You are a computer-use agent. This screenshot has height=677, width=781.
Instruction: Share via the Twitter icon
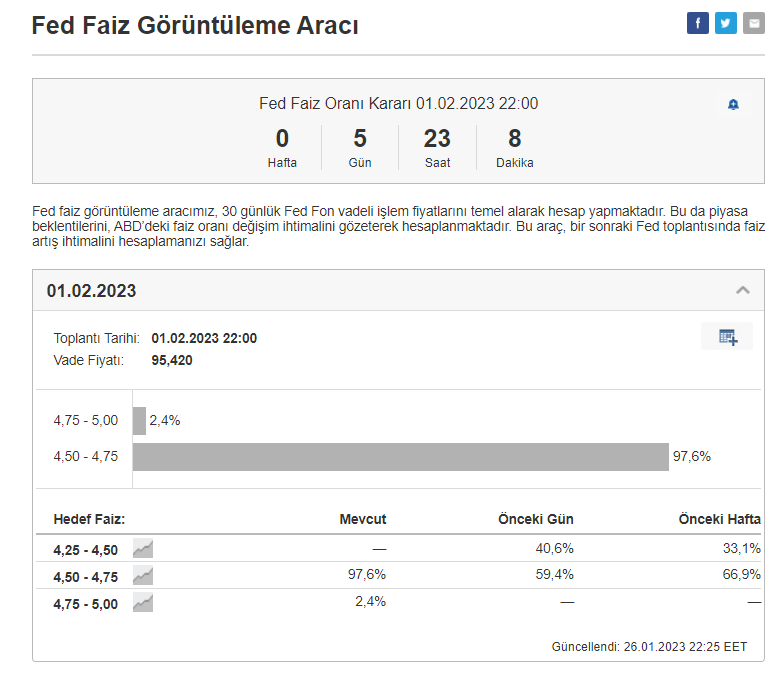(x=725, y=24)
